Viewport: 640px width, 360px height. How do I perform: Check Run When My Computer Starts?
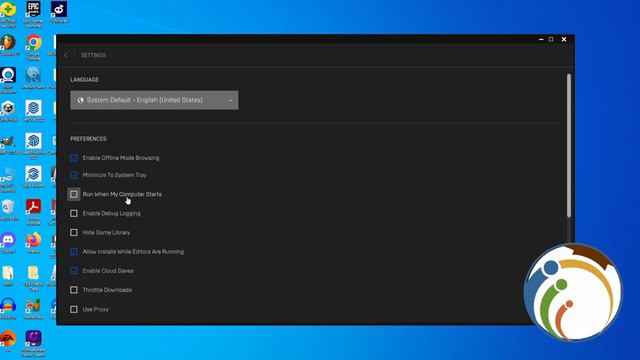[74, 194]
